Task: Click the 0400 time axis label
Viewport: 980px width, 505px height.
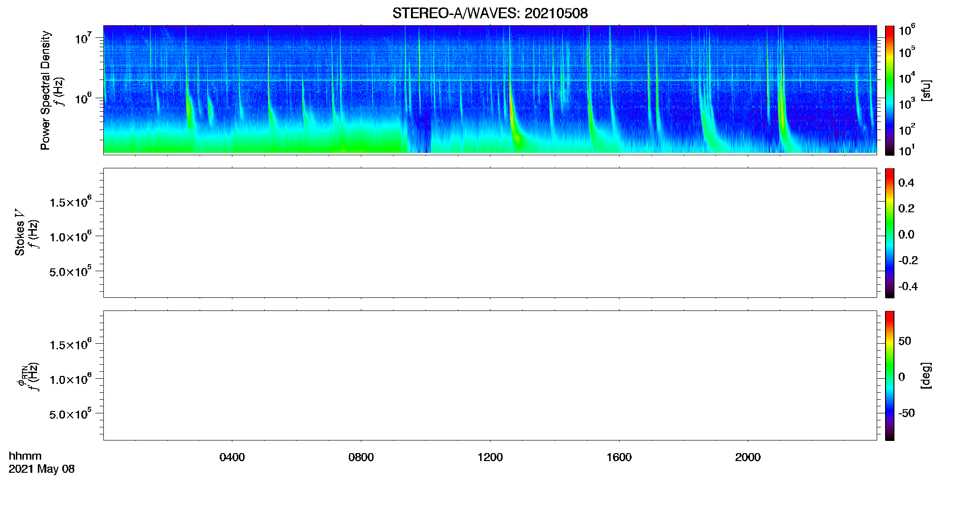Action: (x=232, y=457)
